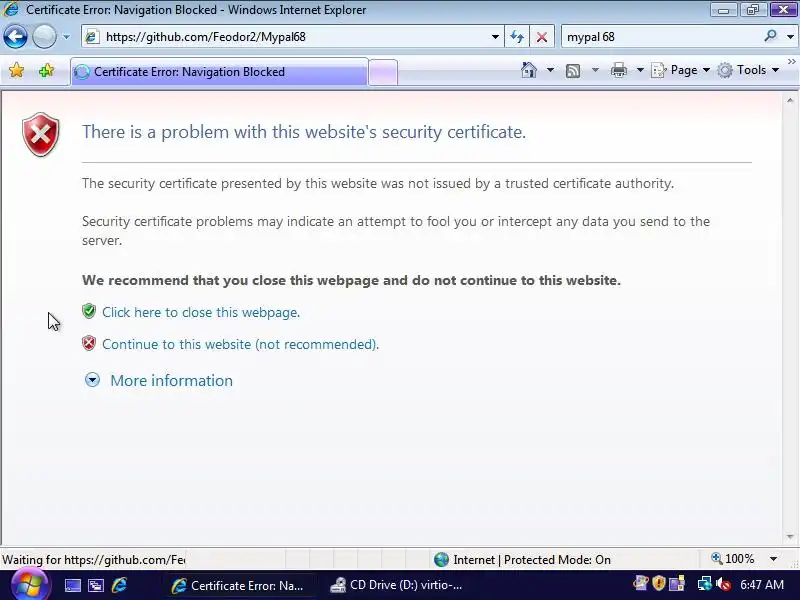Screen dimensions: 800x600
Task: Click 'Internet | Protected Mode: On' status text
Action: 532,560
